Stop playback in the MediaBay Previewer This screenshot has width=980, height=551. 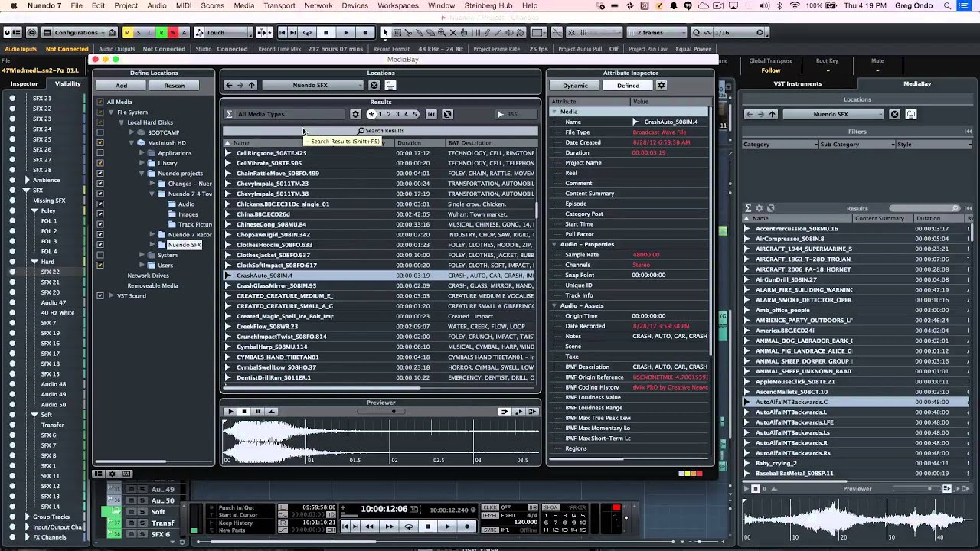coord(244,412)
